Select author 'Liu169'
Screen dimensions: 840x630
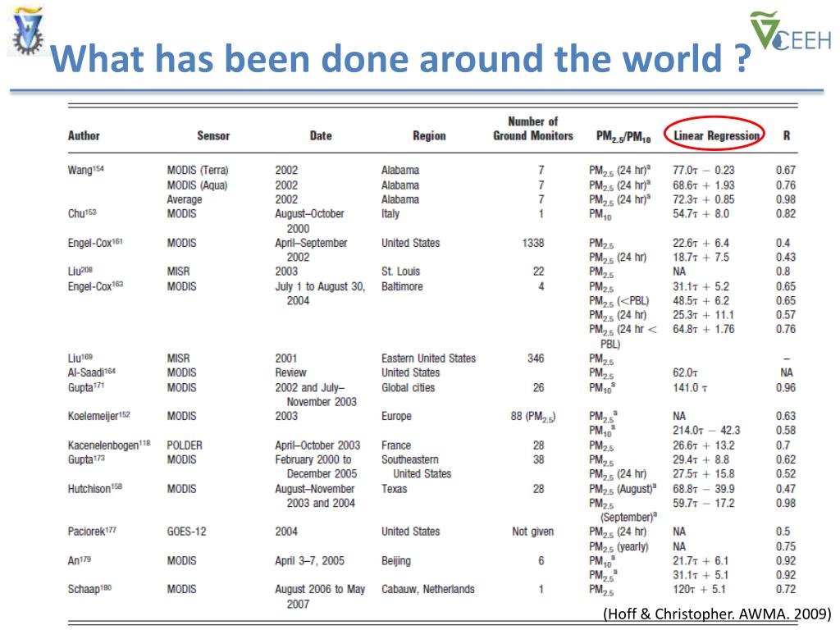pos(80,358)
